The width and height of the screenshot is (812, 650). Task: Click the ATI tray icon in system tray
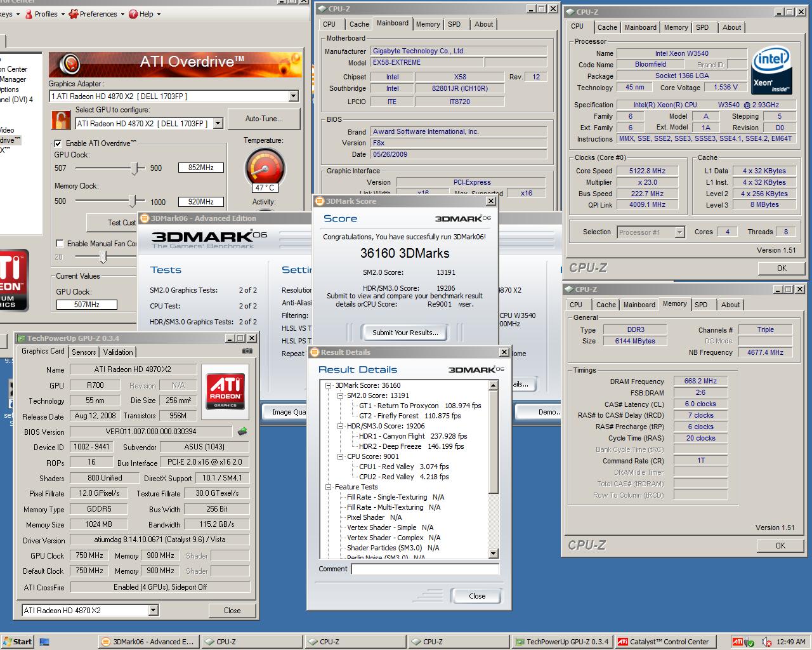pyautogui.click(x=737, y=642)
